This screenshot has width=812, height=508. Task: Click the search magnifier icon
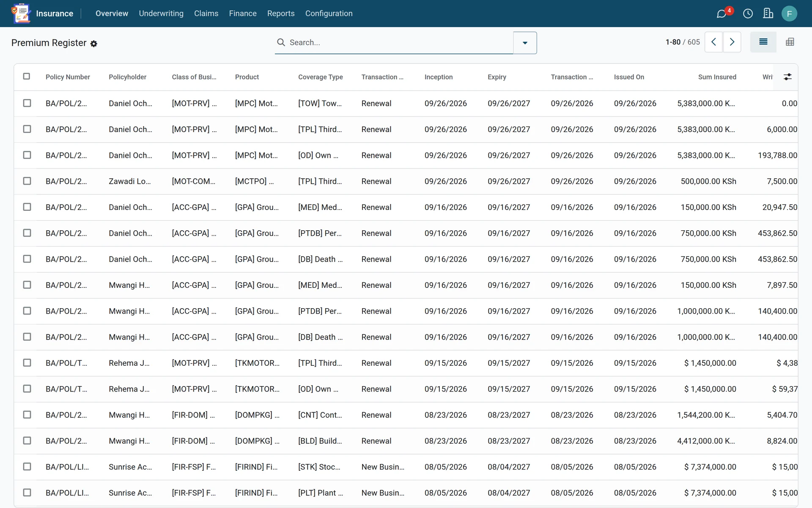point(281,42)
